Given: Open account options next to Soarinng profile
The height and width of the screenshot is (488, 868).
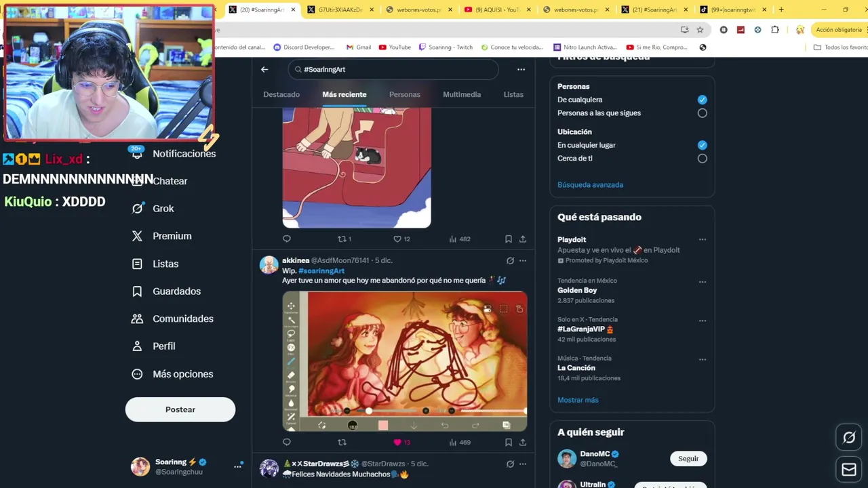Looking at the screenshot, I should (x=238, y=466).
